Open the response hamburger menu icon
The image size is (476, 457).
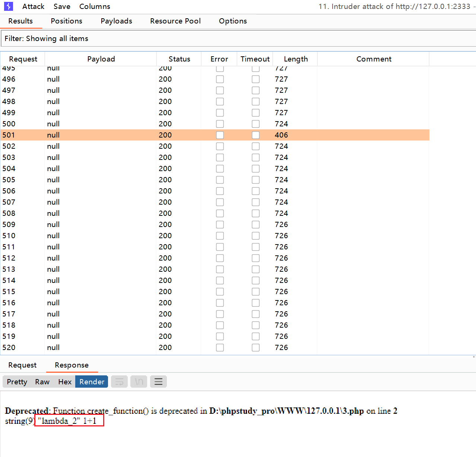[x=158, y=382]
